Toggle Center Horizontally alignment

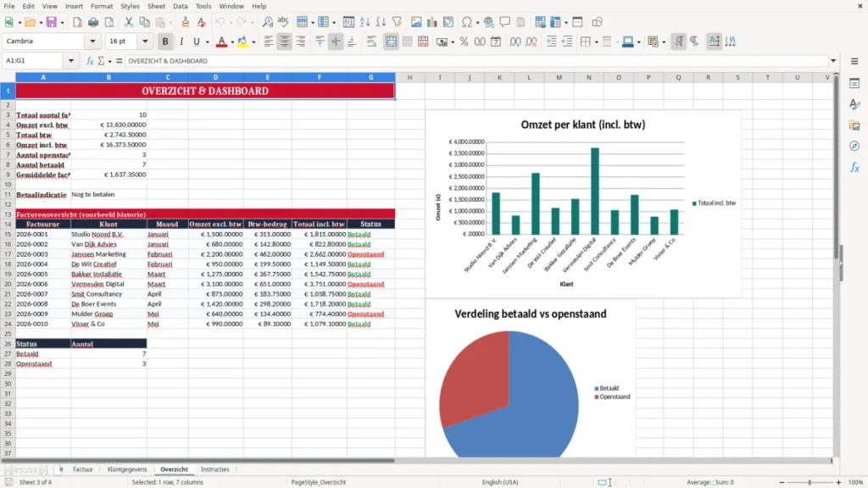tap(285, 42)
